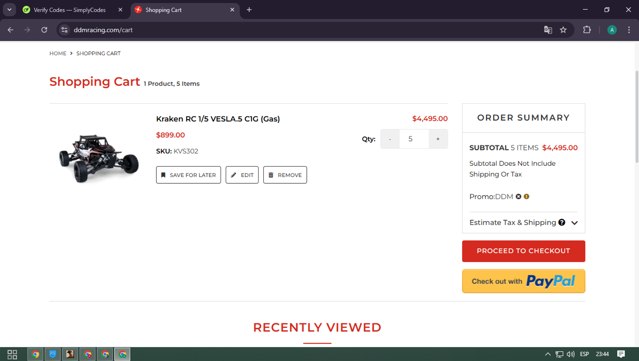Click SKU KVS302 text

coord(177,151)
